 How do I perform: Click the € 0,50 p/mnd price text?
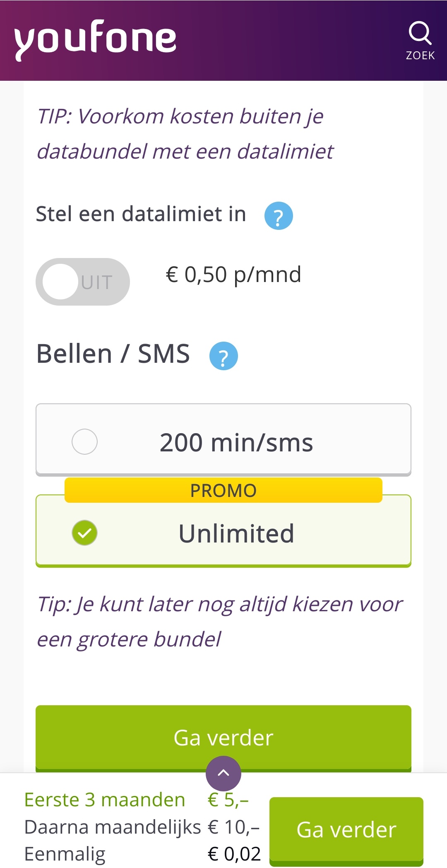[233, 275]
